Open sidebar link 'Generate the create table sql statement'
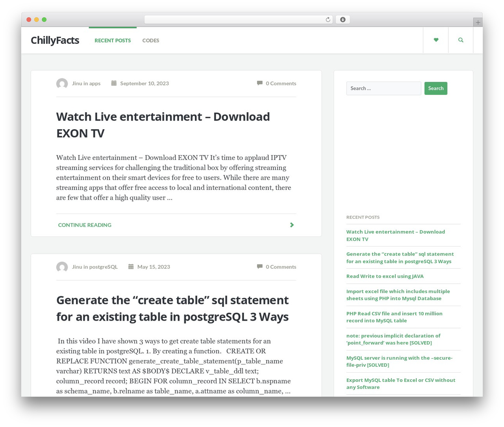The image size is (504, 427). click(x=400, y=258)
